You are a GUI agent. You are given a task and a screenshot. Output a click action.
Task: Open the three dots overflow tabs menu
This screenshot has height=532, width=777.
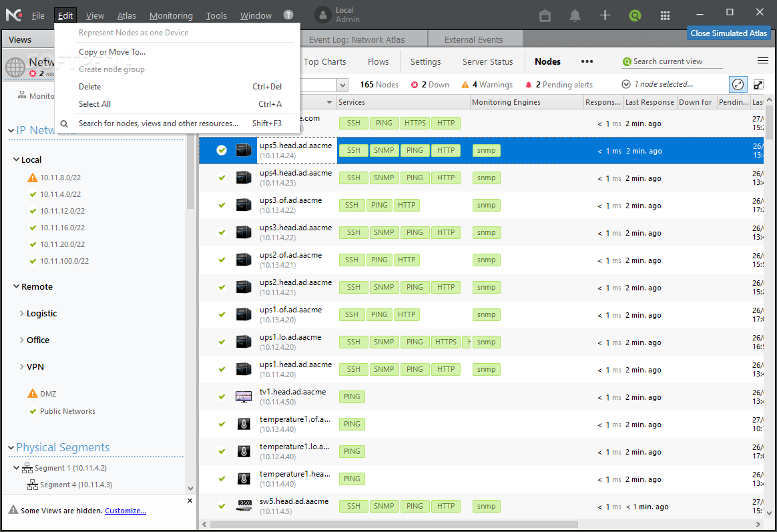point(587,61)
